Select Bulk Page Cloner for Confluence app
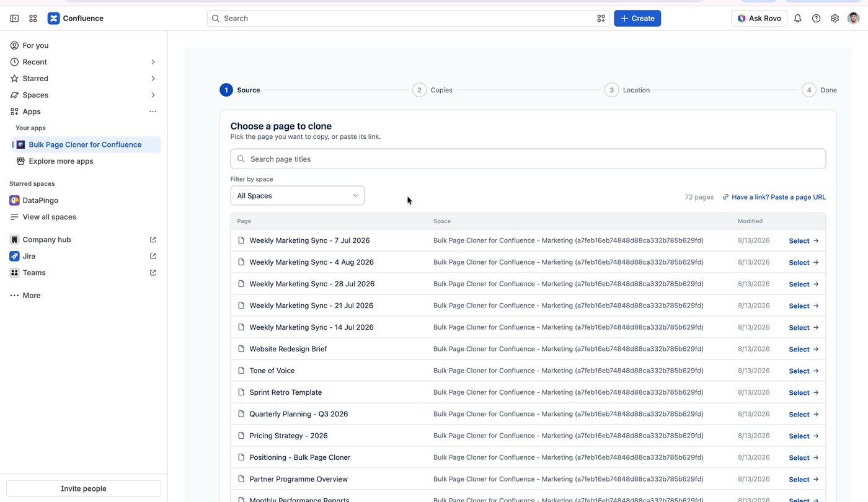Image resolution: width=868 pixels, height=502 pixels. coord(87,144)
